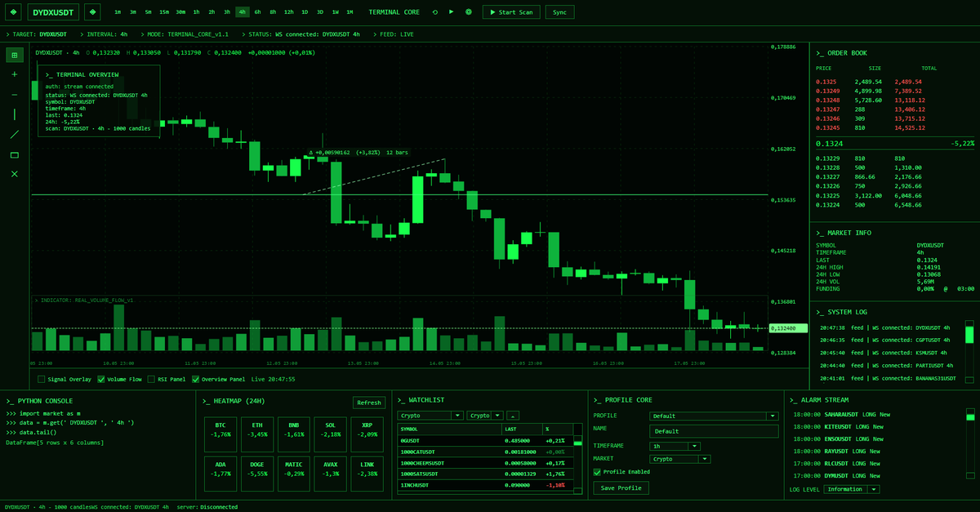Viewport: 980px width, 512px height.
Task: Select the 1000CATUSDT watchlist row
Action: click(485, 452)
